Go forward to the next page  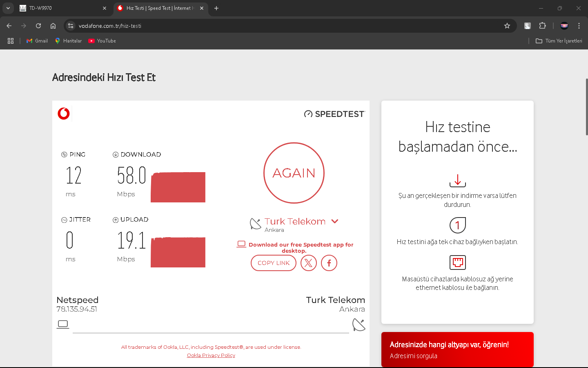pos(24,26)
